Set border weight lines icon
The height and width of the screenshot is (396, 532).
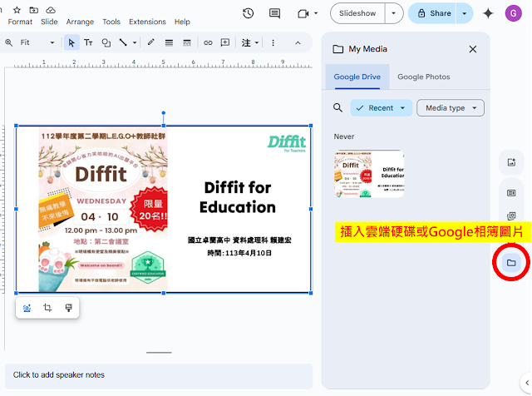tap(169, 42)
